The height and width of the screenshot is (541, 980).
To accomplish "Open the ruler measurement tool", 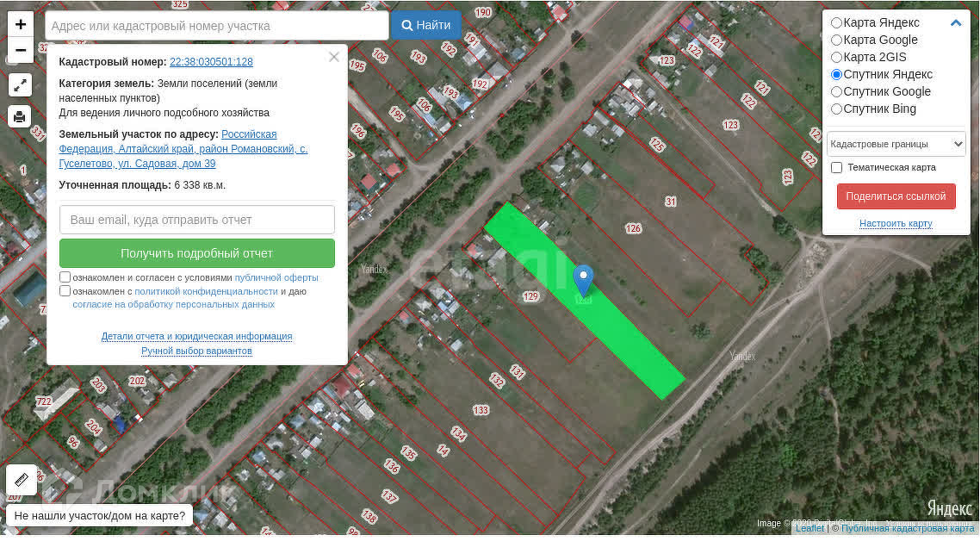I will [x=22, y=480].
